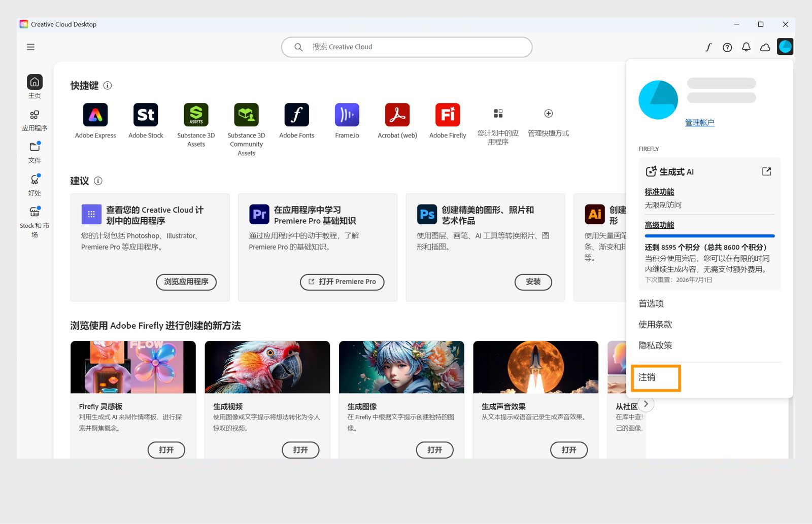Click the 高级功能 heading link
The width and height of the screenshot is (812, 524).
pyautogui.click(x=659, y=225)
